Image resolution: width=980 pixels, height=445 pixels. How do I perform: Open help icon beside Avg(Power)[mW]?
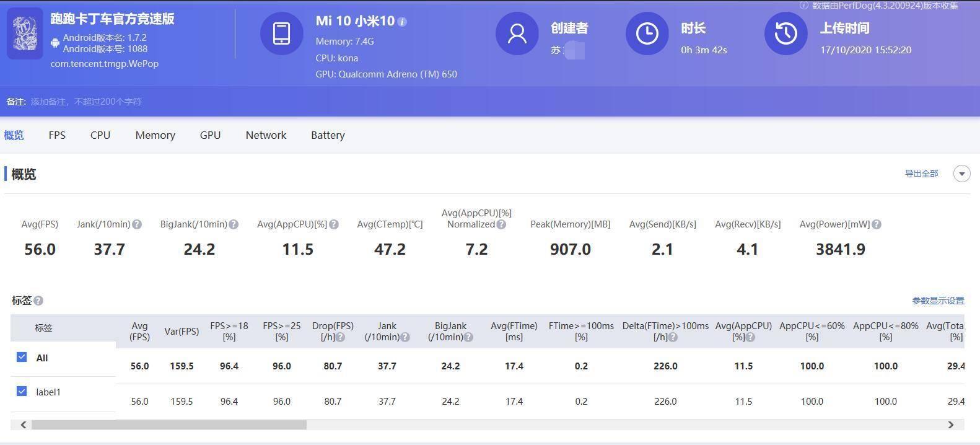pyautogui.click(x=877, y=224)
